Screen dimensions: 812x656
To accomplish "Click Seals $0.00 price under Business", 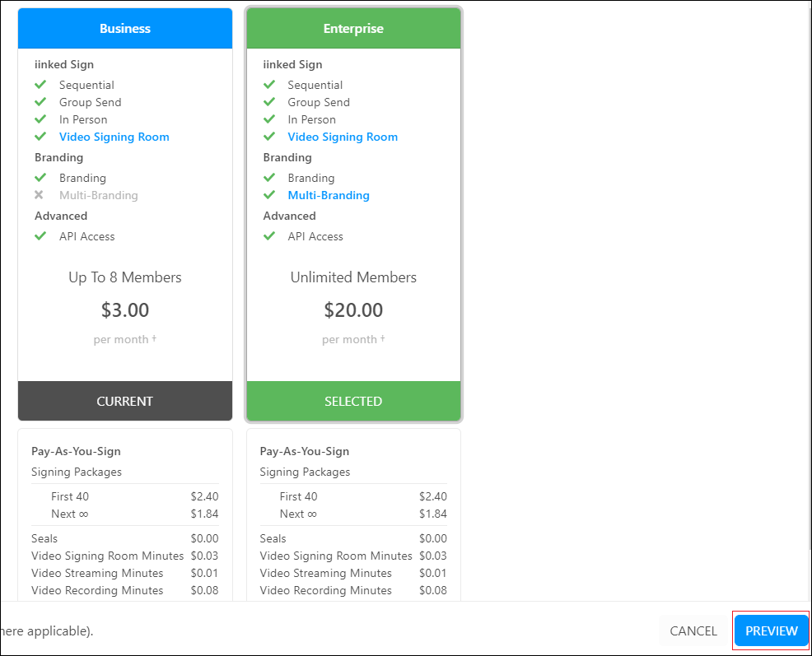I will [204, 538].
